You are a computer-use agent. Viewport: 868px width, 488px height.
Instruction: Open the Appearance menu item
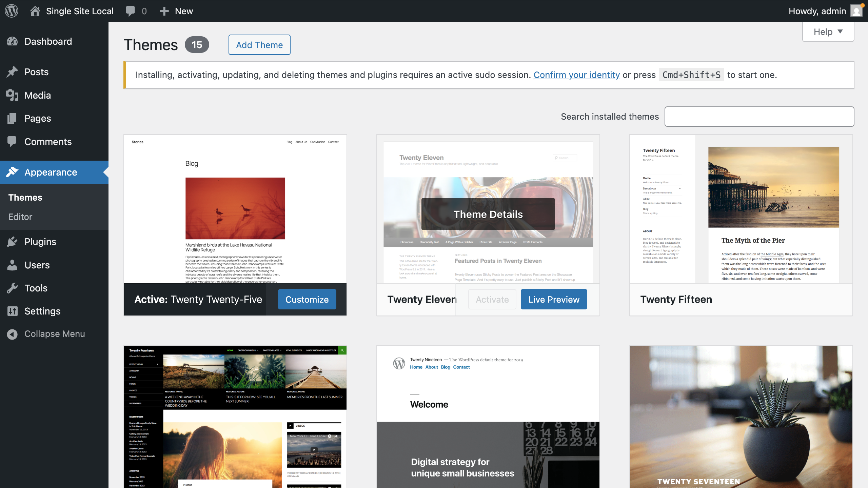(54, 172)
